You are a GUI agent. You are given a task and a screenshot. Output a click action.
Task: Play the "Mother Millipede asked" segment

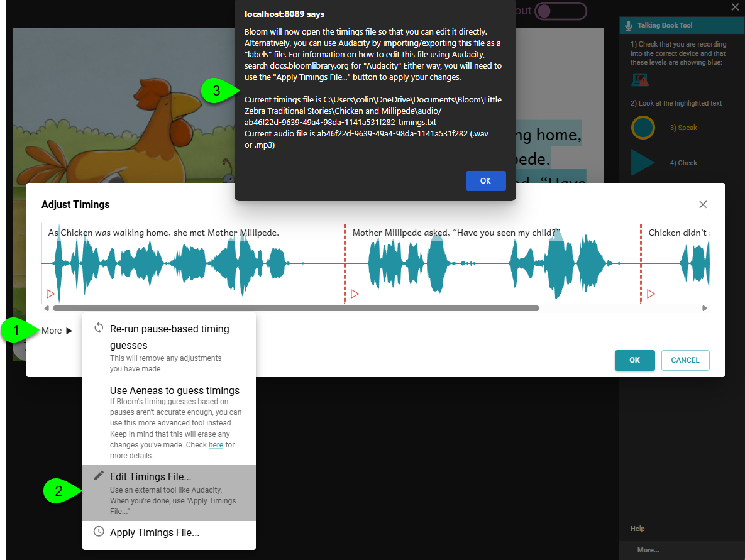(355, 294)
